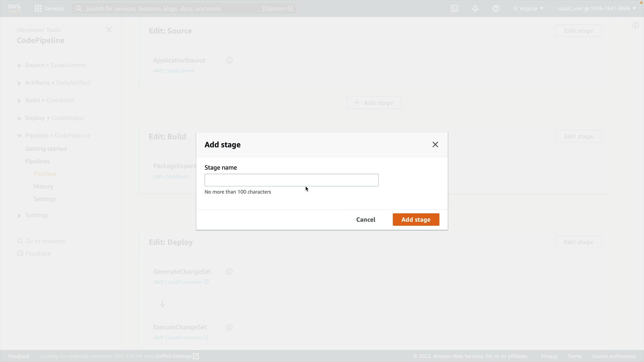Viewport: 644px width, 362px height.
Task: Click the orange Add stage button
Action: [x=416, y=220]
